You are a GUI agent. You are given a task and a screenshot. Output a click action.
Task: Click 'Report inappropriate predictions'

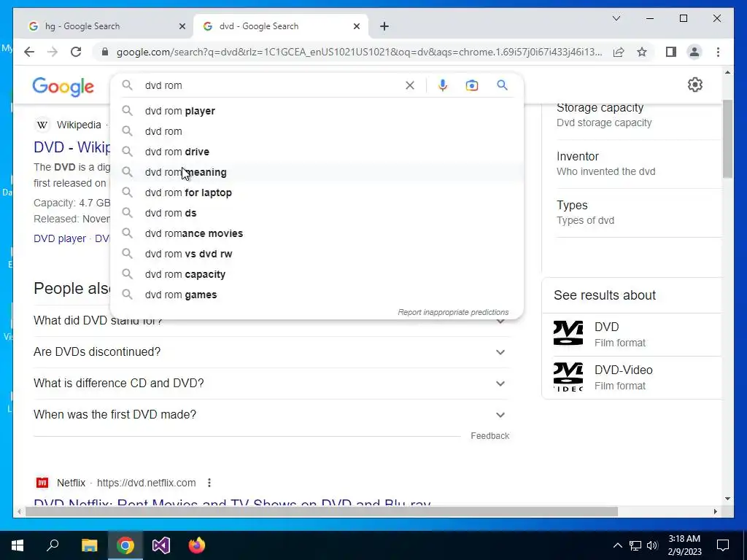tap(453, 312)
